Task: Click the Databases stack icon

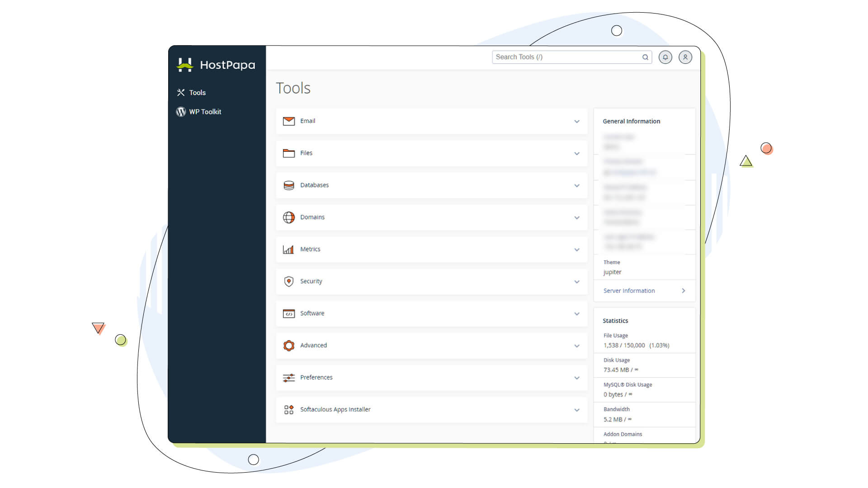Action: [x=288, y=185]
